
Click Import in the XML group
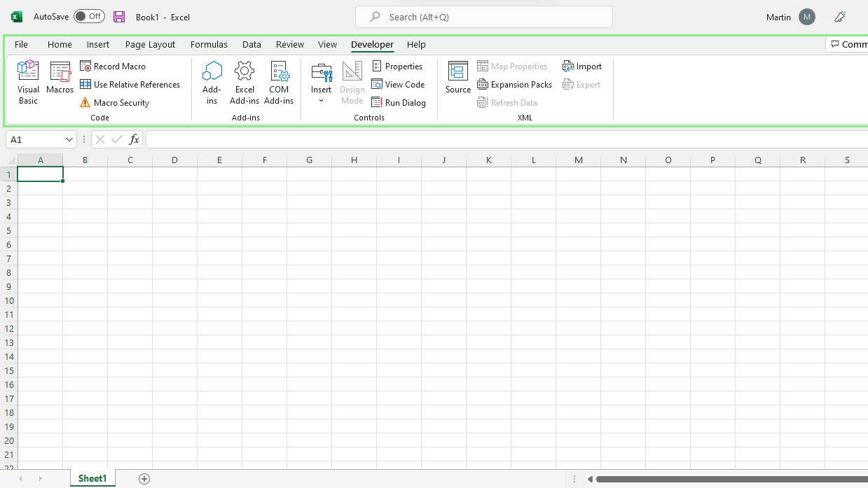582,66
